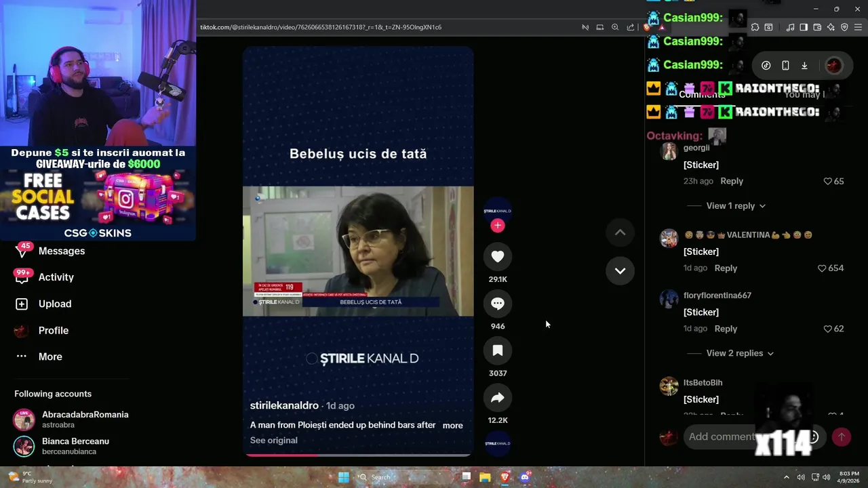This screenshot has height=488, width=868.
Task: Open Brave Rewards triangle icon
Action: pos(661,27)
